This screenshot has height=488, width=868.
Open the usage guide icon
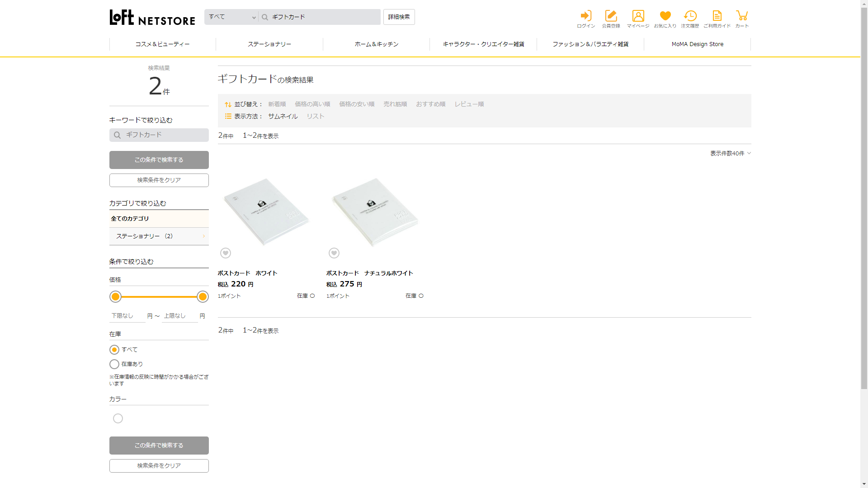pyautogui.click(x=717, y=16)
